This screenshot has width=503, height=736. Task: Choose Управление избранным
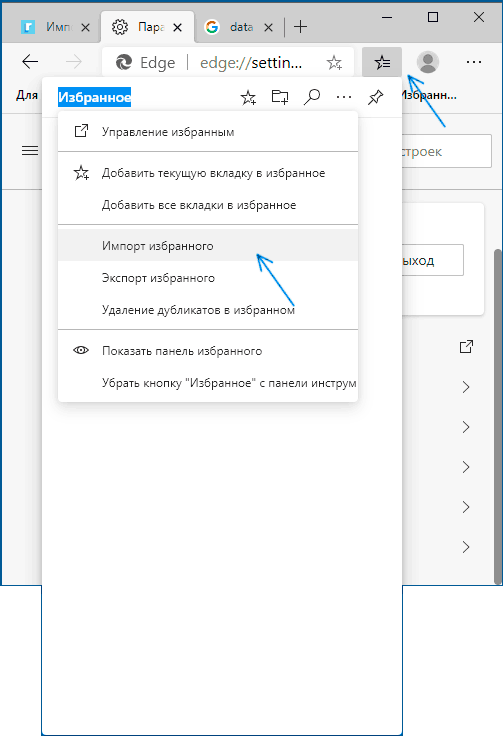(208, 132)
